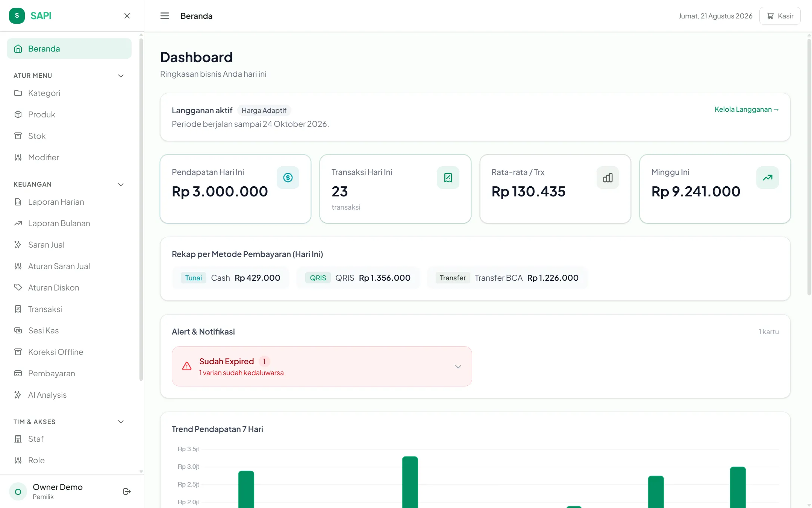Click the Aturan Saran Jual sliders icon
This screenshot has height=508, width=812.
[x=18, y=266]
